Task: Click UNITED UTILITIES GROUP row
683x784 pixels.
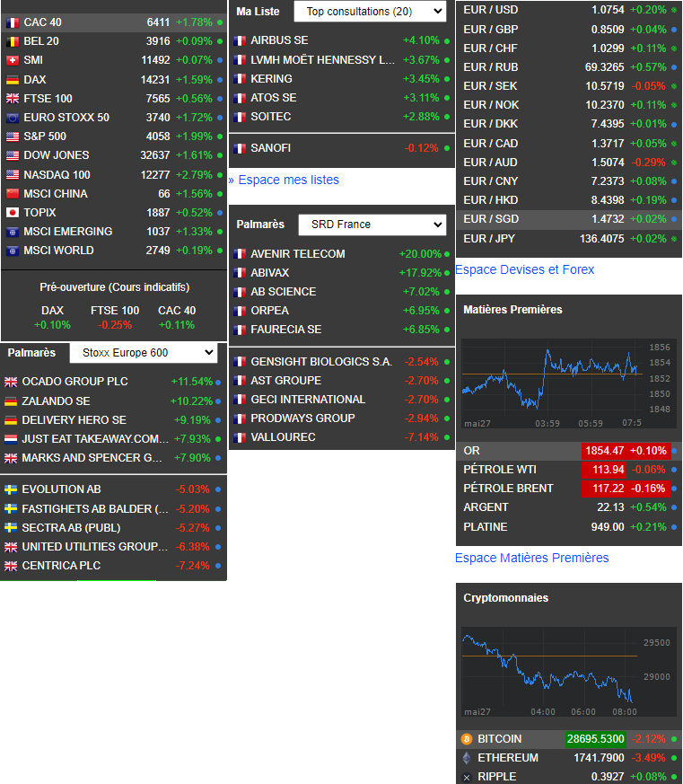Action: click(x=113, y=547)
